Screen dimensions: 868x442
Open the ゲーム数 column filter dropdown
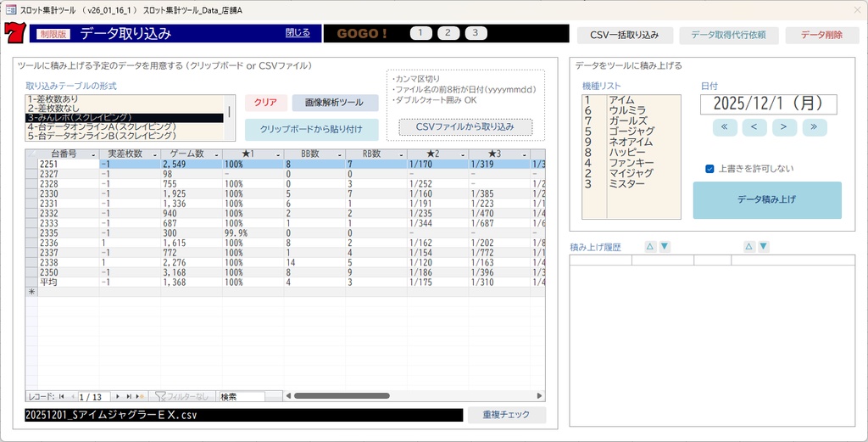coord(216,154)
